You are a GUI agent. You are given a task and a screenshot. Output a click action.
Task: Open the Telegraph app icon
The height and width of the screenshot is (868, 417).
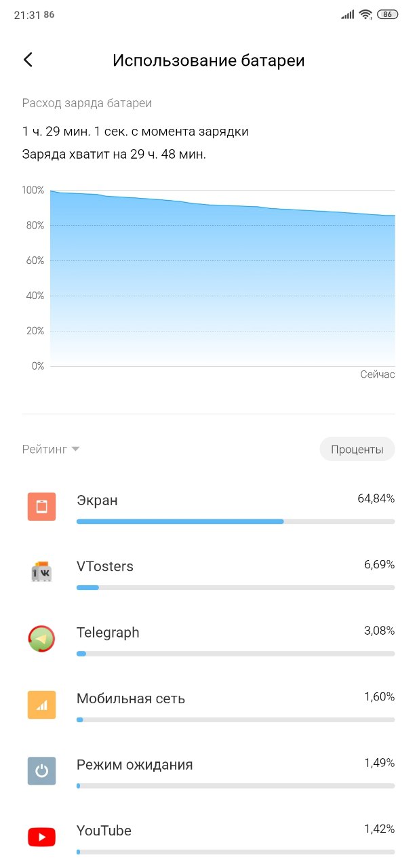click(41, 639)
